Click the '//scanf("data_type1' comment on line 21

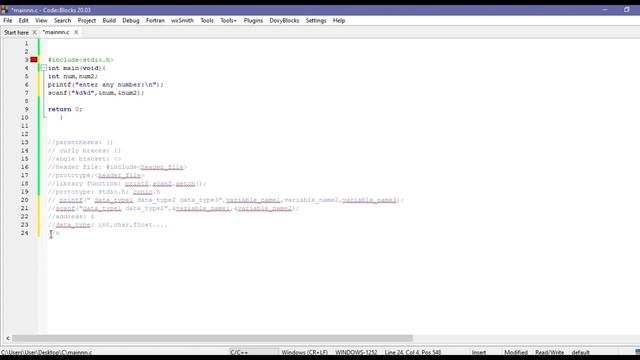[x=173, y=208]
